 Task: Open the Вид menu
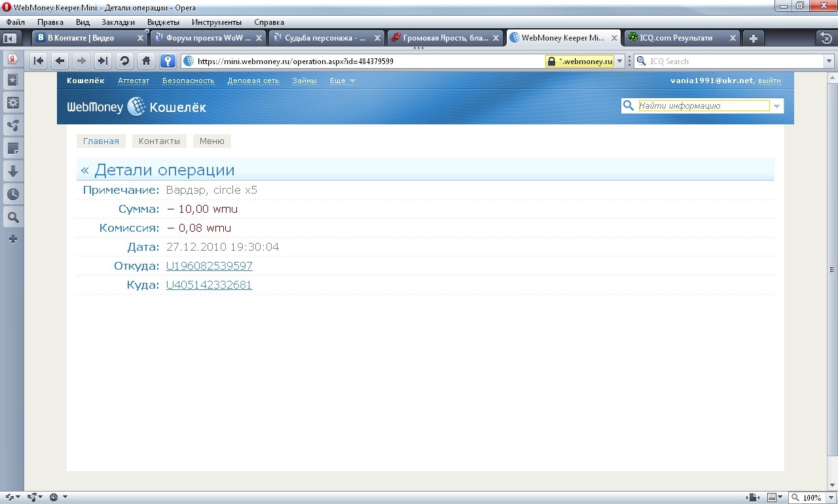(82, 22)
